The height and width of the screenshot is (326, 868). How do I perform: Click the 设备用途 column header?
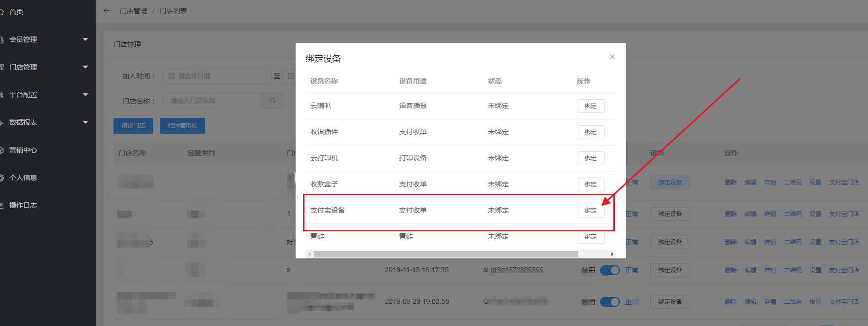click(413, 81)
